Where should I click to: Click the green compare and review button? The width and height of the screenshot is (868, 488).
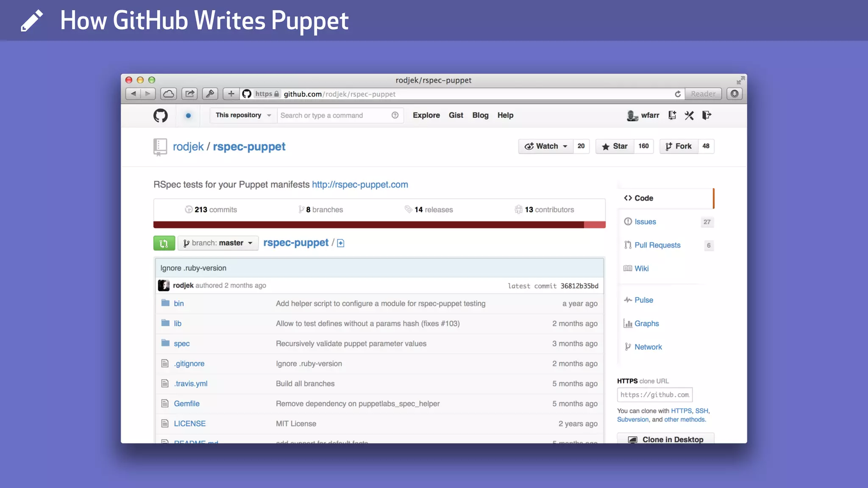click(x=164, y=243)
